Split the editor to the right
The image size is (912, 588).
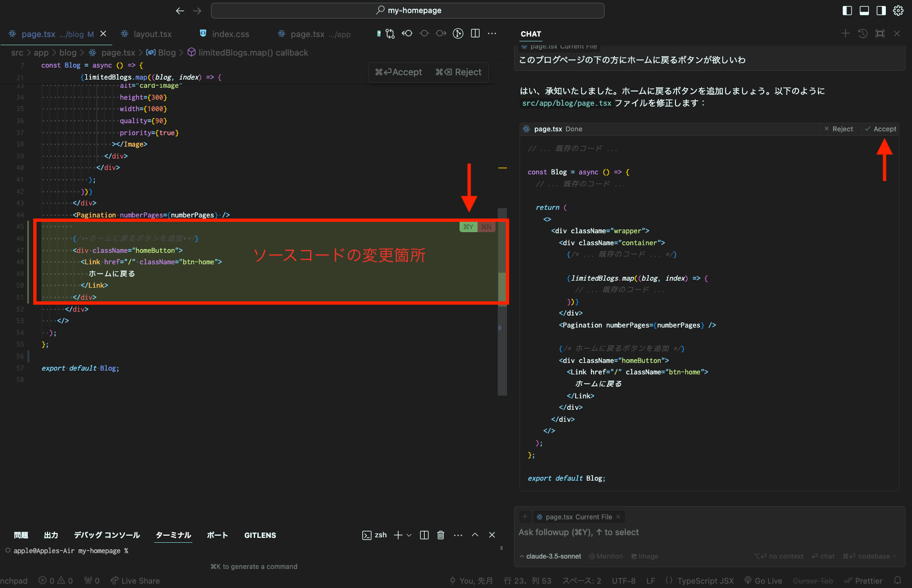pyautogui.click(x=475, y=34)
